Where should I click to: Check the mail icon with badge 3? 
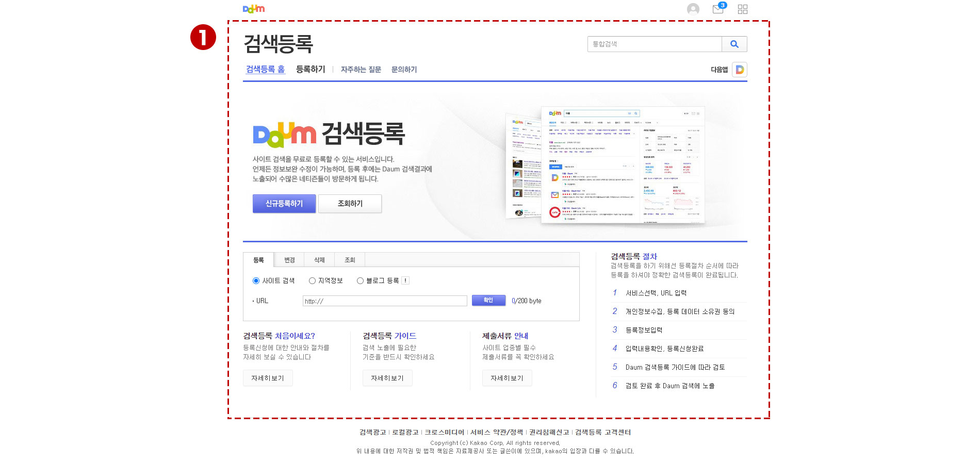tap(719, 8)
